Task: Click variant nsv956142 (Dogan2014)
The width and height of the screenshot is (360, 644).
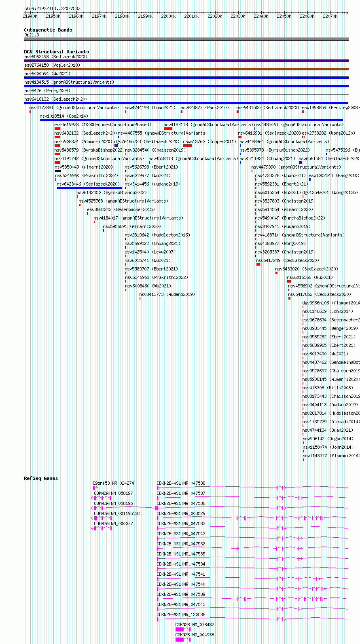Action: pos(328,439)
